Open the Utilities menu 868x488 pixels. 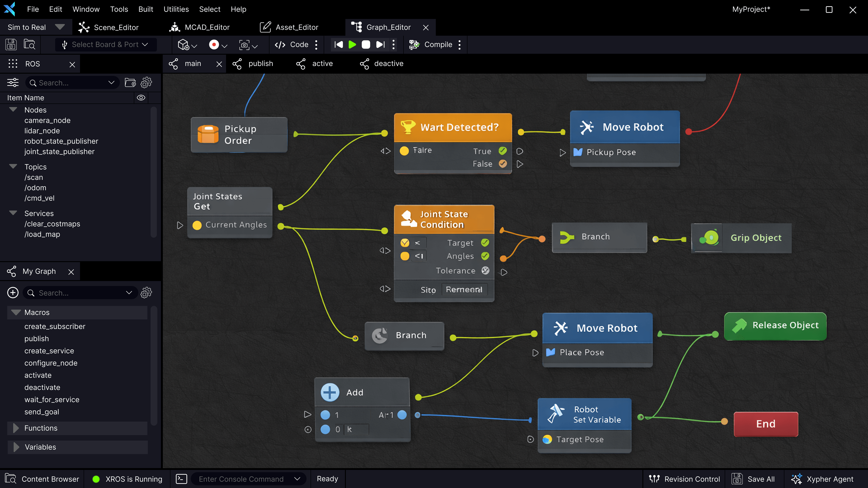point(176,9)
